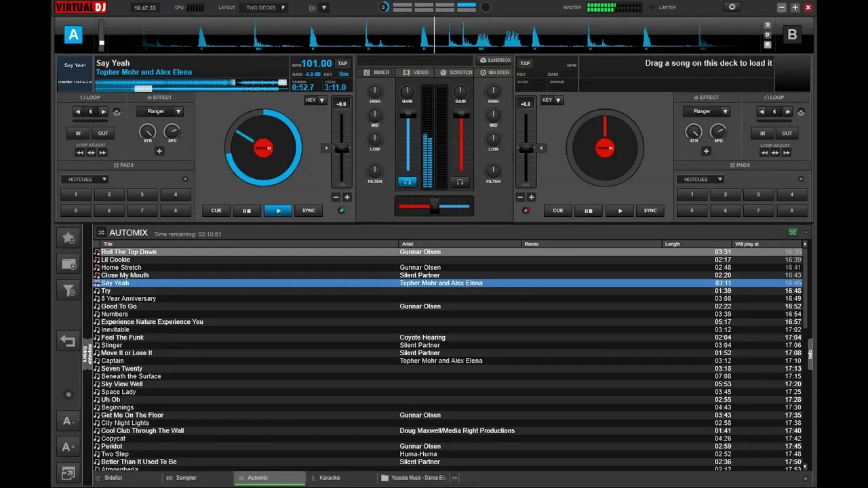Click the play button on deck A
Viewport: 868px width, 488px height.
[x=278, y=211]
